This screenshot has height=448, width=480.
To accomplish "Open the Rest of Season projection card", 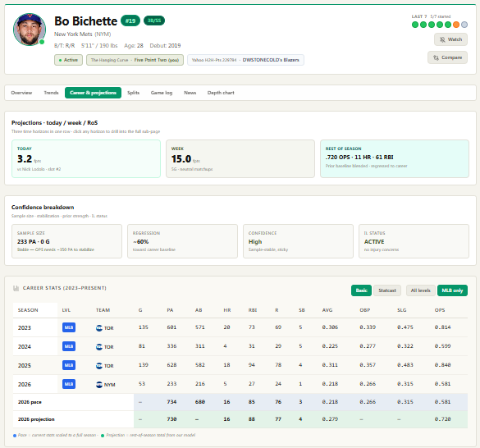I will 395,158.
